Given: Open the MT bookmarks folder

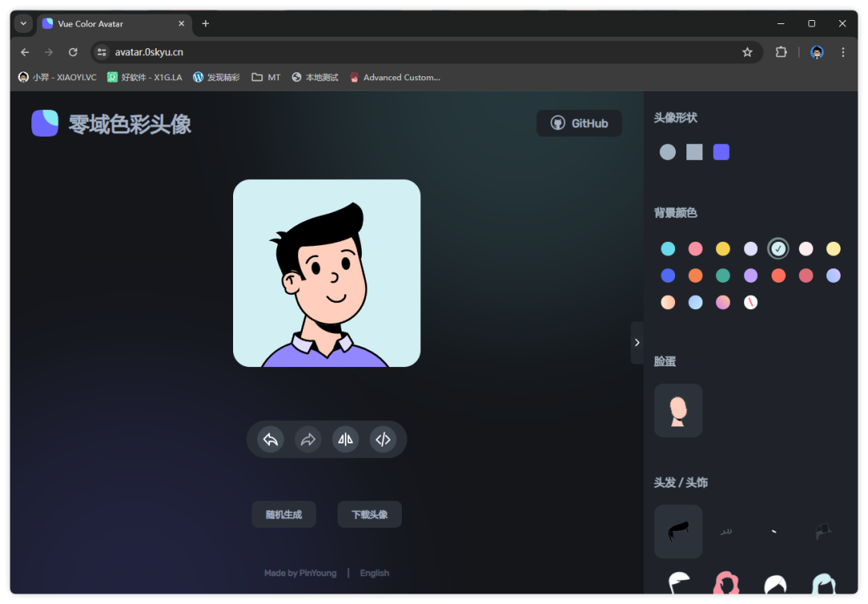Looking at the screenshot, I should tap(266, 77).
